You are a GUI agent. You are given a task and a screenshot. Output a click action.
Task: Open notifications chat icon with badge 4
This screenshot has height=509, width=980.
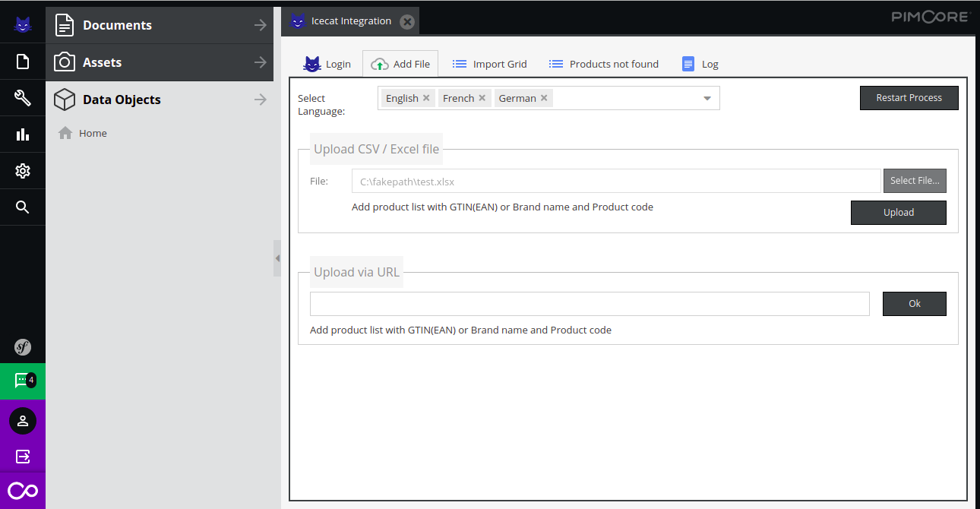pos(23,381)
